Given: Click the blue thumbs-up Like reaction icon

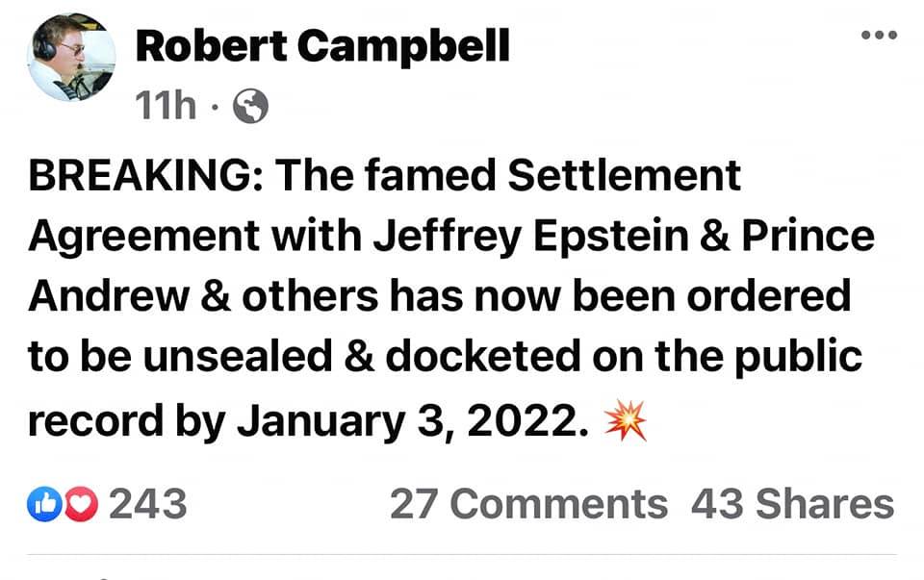Looking at the screenshot, I should [44, 504].
